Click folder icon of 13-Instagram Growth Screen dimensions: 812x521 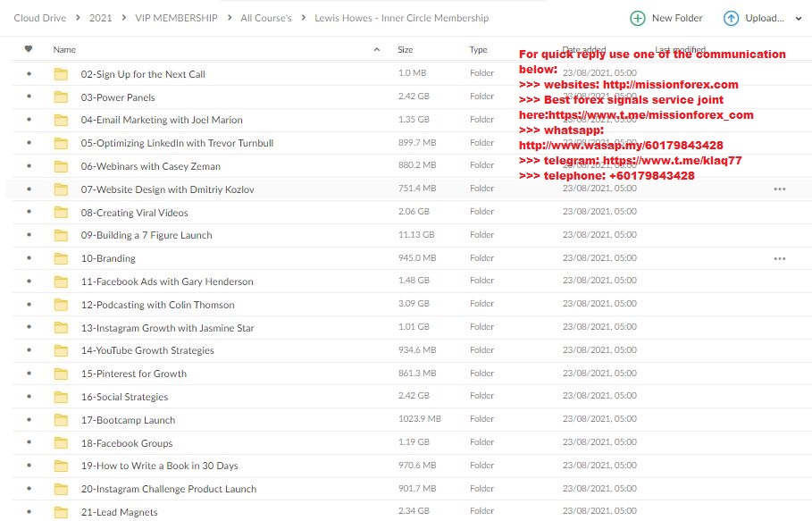click(x=61, y=327)
